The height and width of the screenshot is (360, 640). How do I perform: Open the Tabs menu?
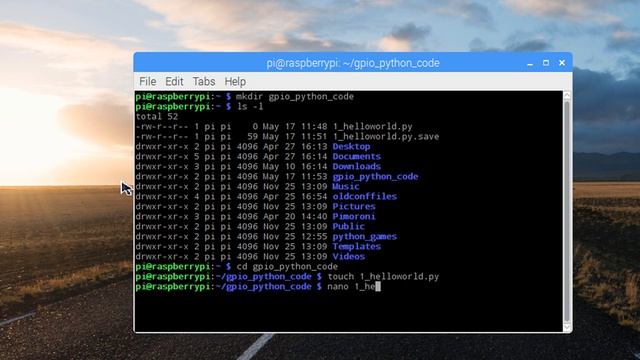(x=204, y=82)
